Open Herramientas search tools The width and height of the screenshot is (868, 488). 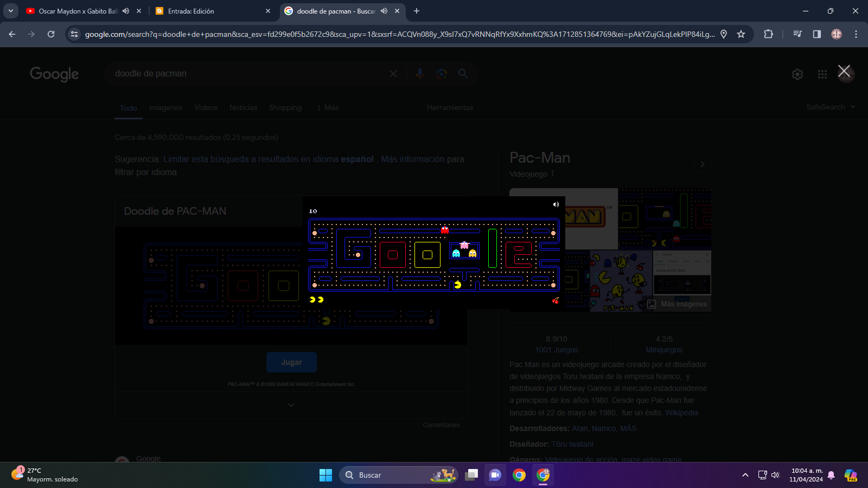(450, 108)
